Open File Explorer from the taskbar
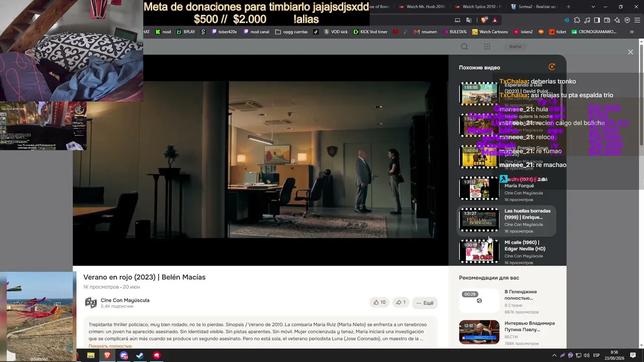The height and width of the screenshot is (362, 644). coord(91,355)
